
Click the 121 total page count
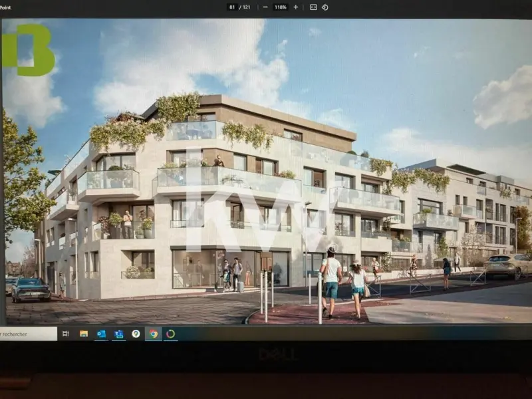[x=247, y=7]
